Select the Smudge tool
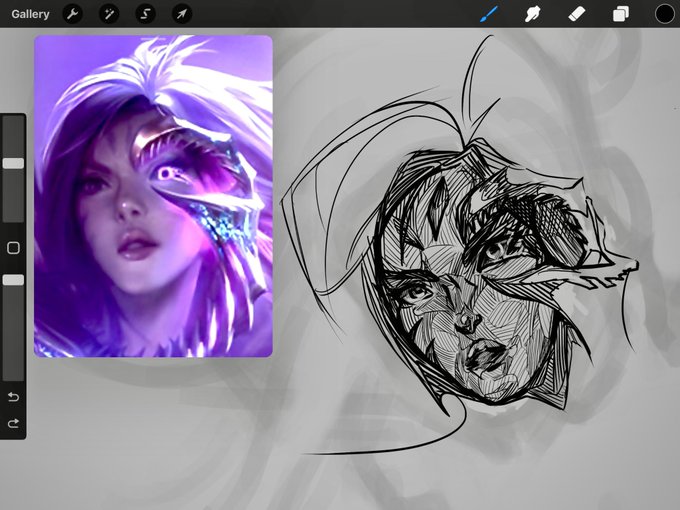Viewport: 680px width, 510px height. pyautogui.click(x=533, y=14)
